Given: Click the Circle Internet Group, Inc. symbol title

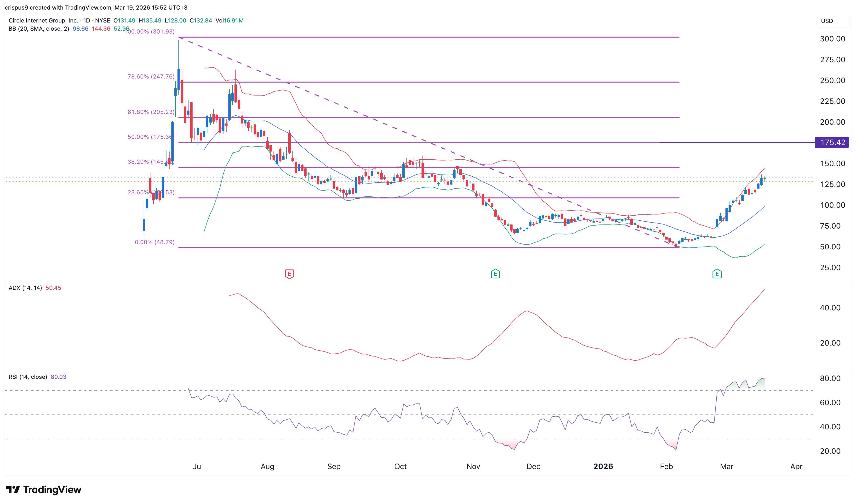Looking at the screenshot, I should (x=43, y=20).
